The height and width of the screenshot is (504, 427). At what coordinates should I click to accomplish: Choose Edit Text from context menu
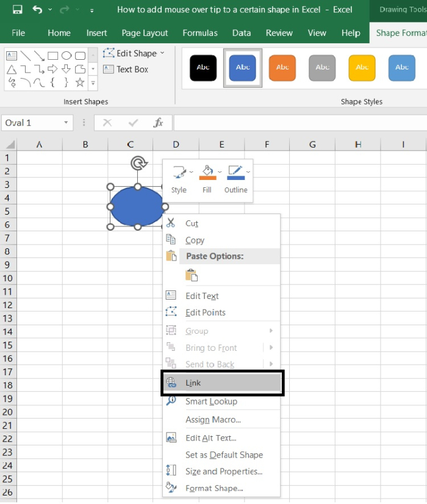pos(221,296)
